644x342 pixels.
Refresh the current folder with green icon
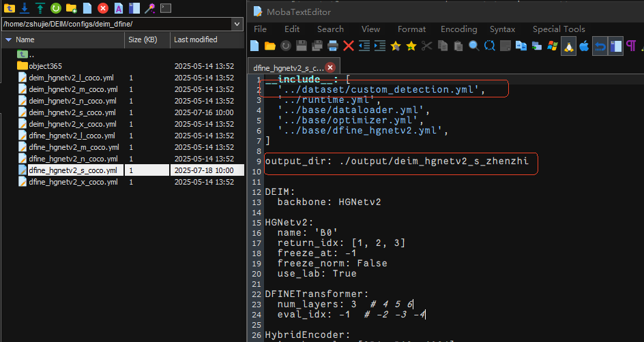(x=56, y=7)
